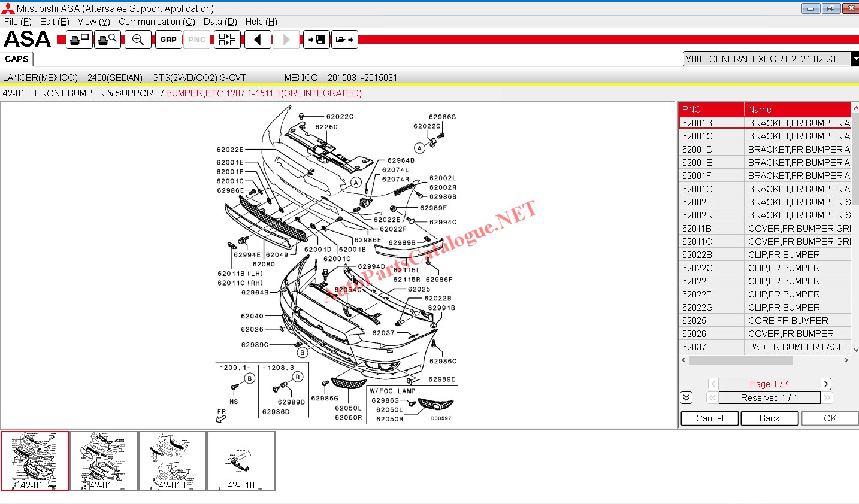Select the 62011B cover row
The image size is (859, 504).
(x=765, y=228)
